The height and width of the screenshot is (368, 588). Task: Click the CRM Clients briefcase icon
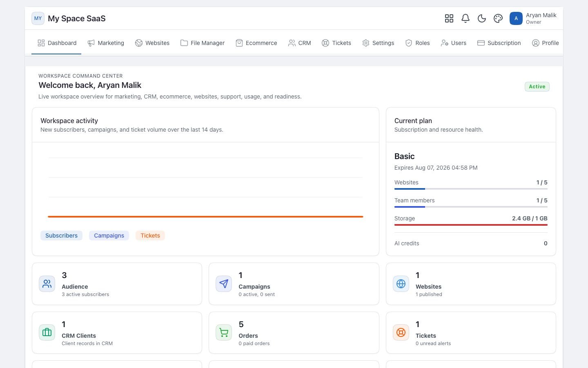click(47, 332)
